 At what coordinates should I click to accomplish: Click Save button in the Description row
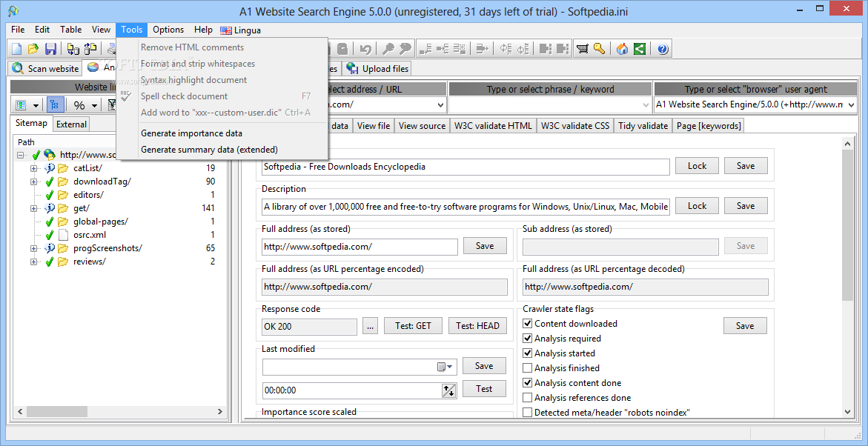pyautogui.click(x=745, y=206)
